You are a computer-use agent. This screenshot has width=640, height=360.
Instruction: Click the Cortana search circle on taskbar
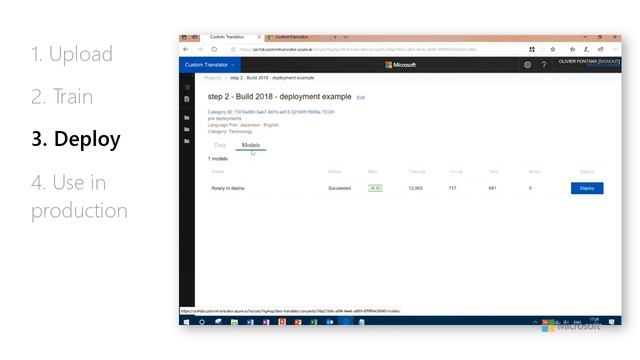tap(202, 322)
